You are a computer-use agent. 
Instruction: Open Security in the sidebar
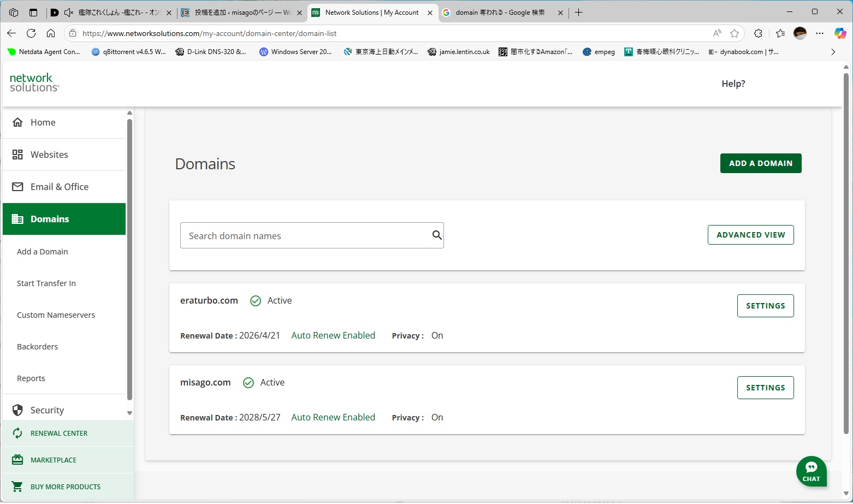64,410
